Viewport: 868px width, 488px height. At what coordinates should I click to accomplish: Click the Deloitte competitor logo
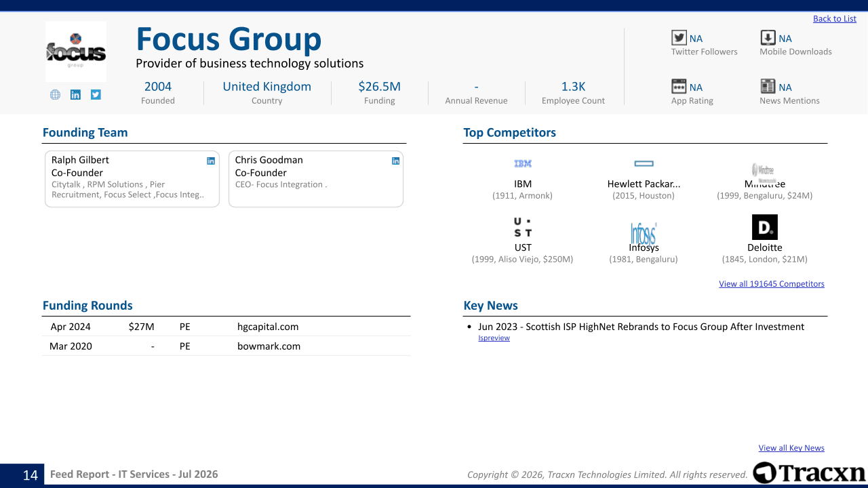(765, 227)
